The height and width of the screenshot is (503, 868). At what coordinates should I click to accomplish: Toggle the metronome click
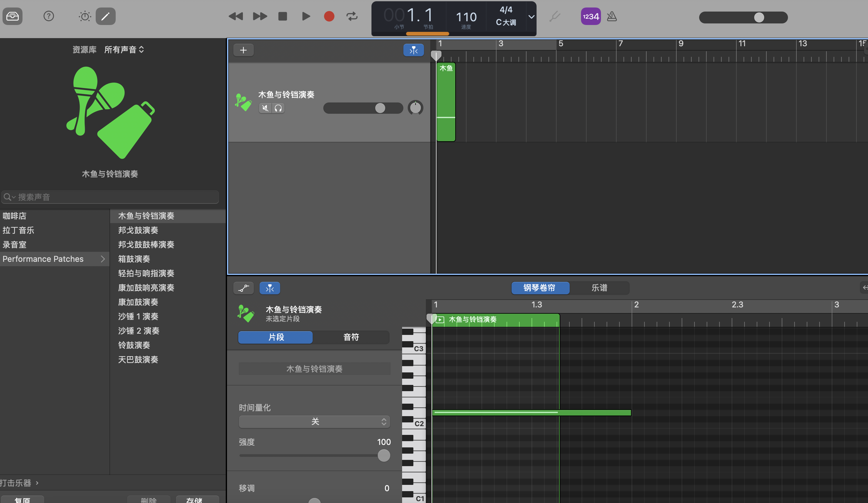click(x=612, y=16)
